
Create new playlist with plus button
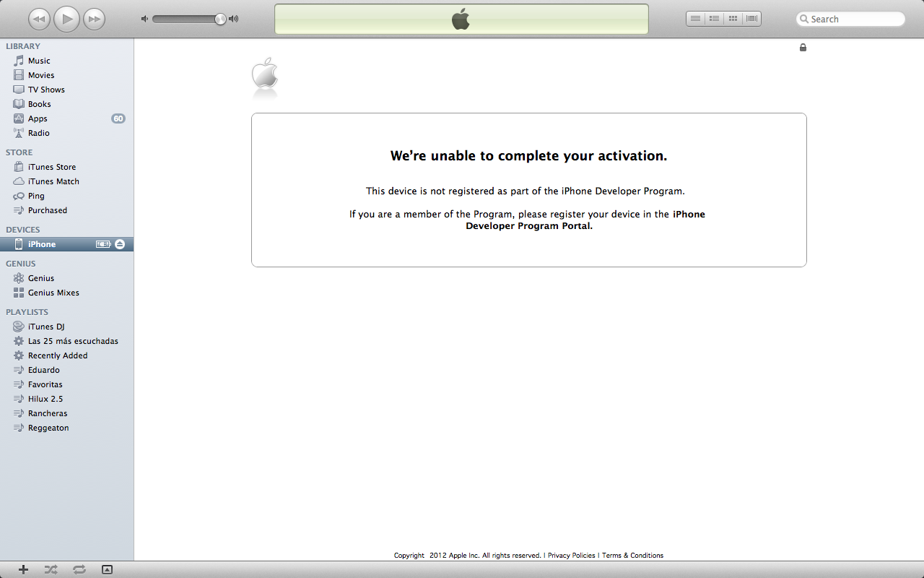coord(23,569)
